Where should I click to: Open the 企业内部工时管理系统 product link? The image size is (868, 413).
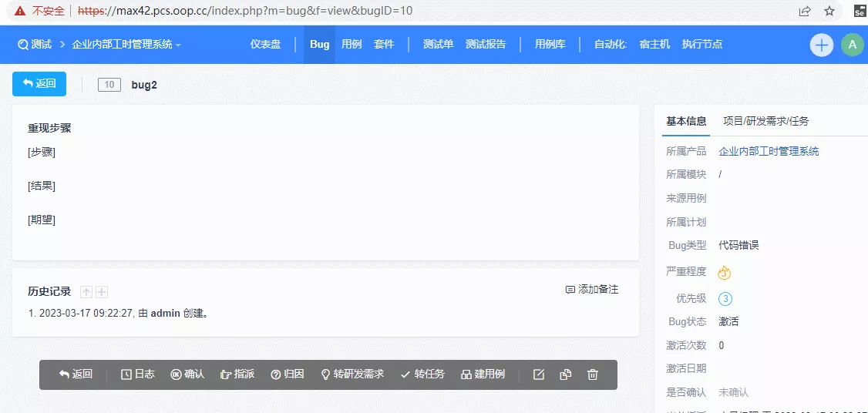point(769,151)
